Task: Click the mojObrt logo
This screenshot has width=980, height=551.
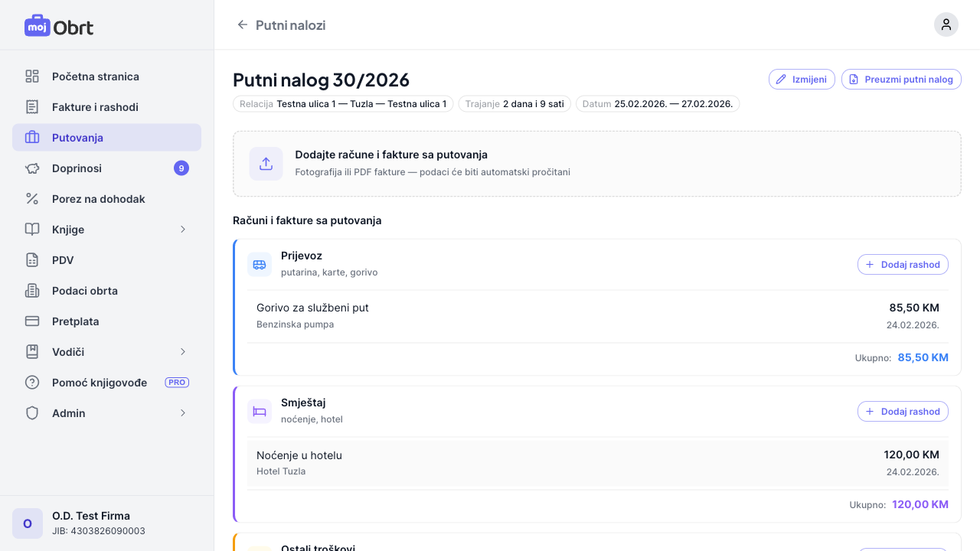Action: [x=59, y=27]
